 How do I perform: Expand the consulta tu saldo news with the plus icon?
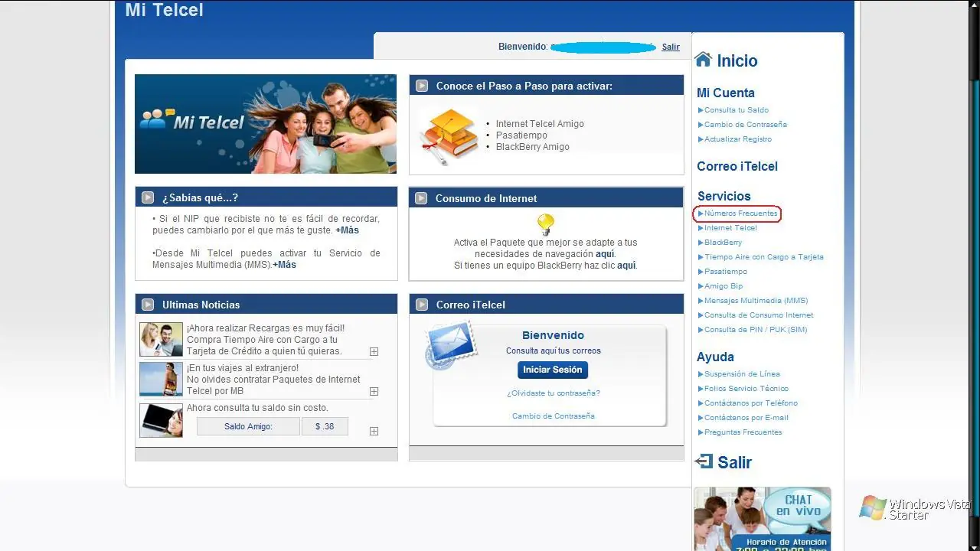coord(374,432)
